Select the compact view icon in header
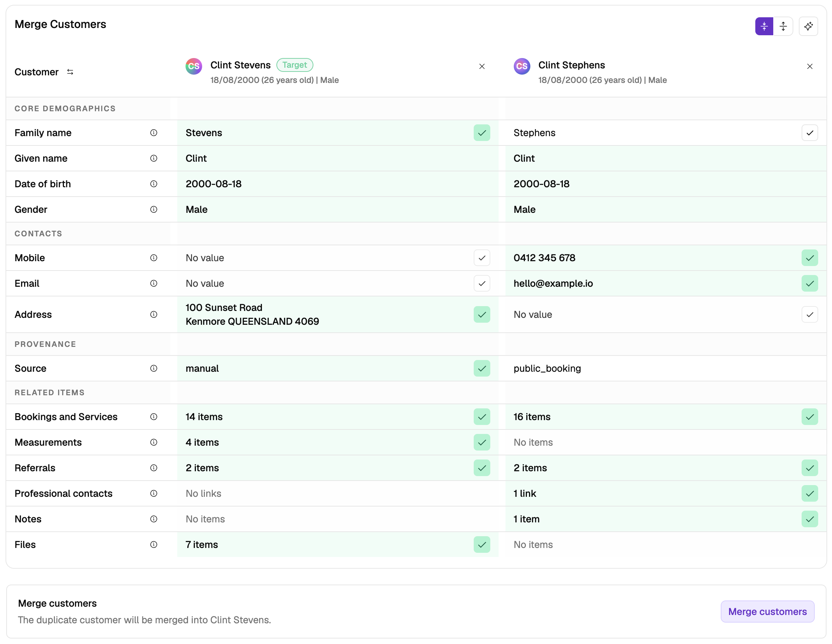The width and height of the screenshot is (832, 644). pyautogui.click(x=764, y=26)
